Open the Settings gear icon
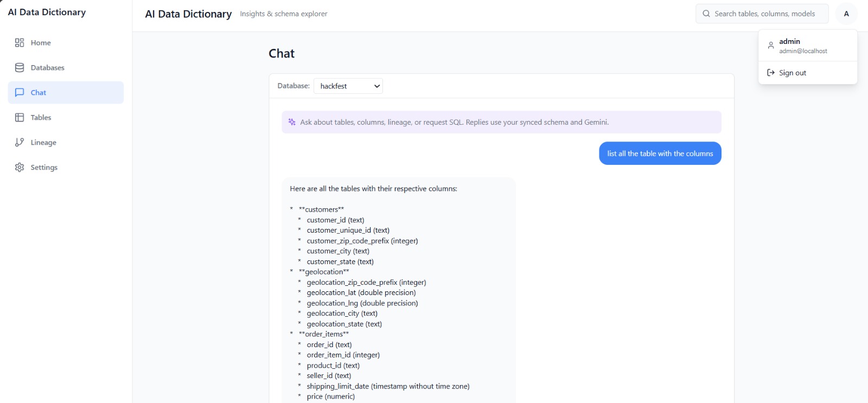Image resolution: width=868 pixels, height=403 pixels. pos(20,167)
